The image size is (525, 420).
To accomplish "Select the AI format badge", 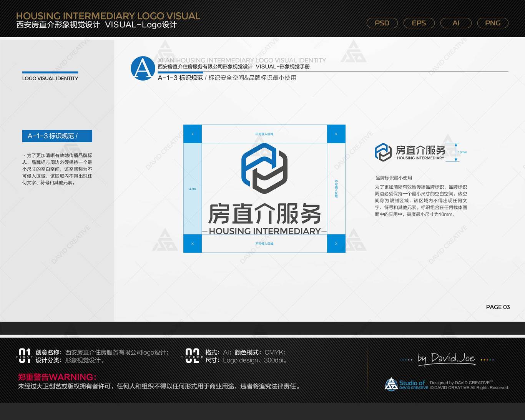I will pyautogui.click(x=456, y=23).
